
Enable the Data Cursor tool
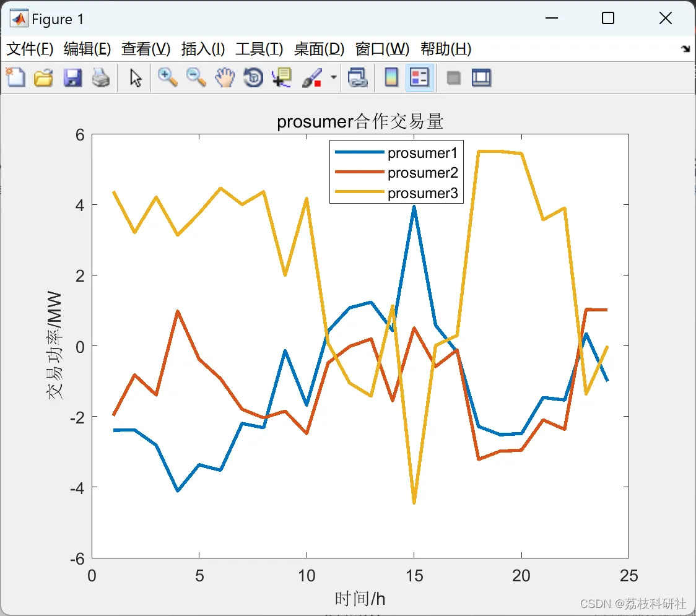(x=282, y=77)
